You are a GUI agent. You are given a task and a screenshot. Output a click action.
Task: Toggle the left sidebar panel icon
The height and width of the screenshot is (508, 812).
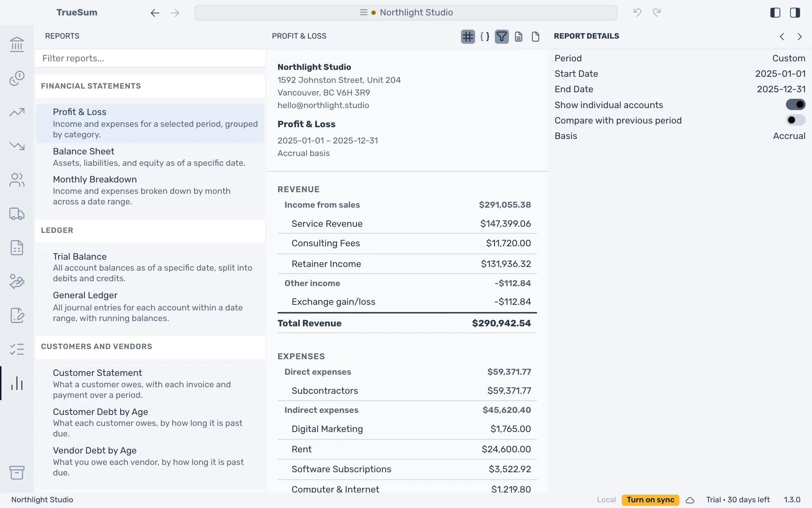(775, 13)
